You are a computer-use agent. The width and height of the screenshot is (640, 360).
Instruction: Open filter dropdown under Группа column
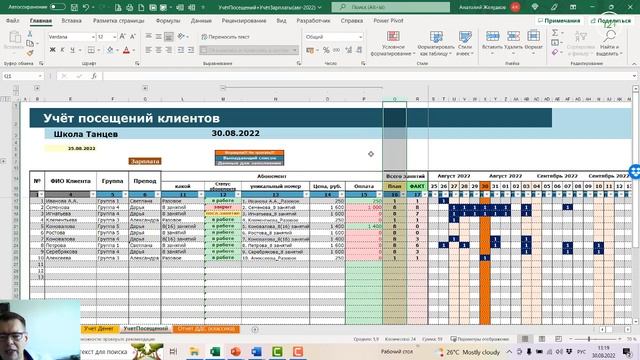click(x=125, y=195)
